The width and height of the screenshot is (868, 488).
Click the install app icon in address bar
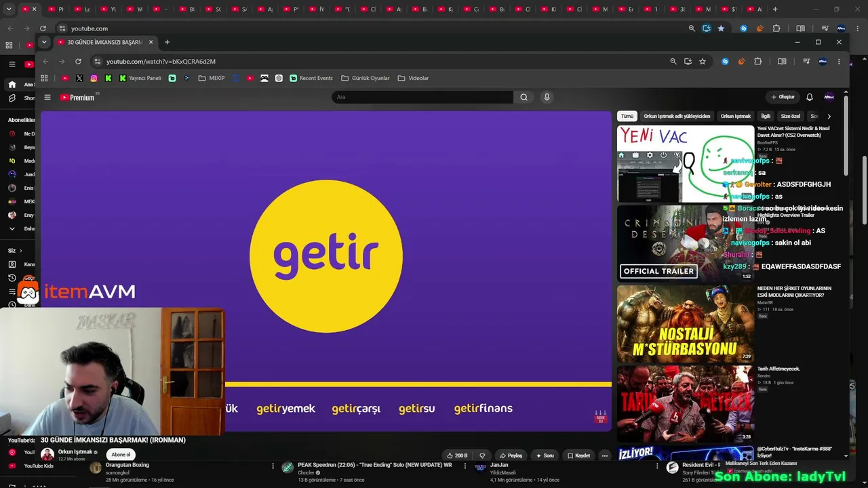tap(688, 61)
